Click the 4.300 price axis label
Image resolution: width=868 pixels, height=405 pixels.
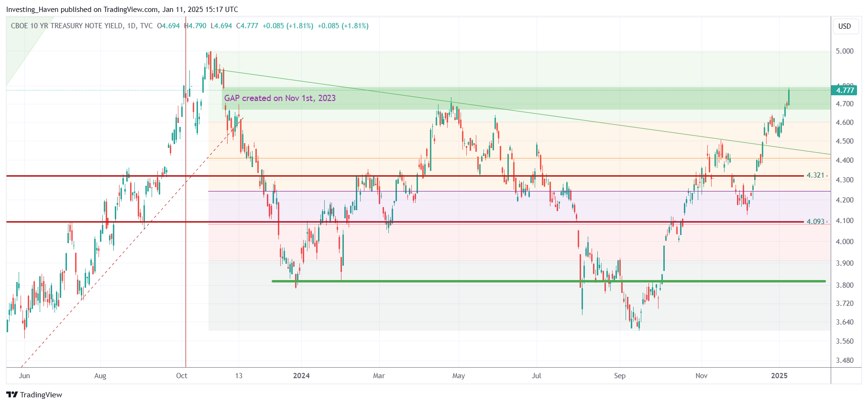[845, 180]
